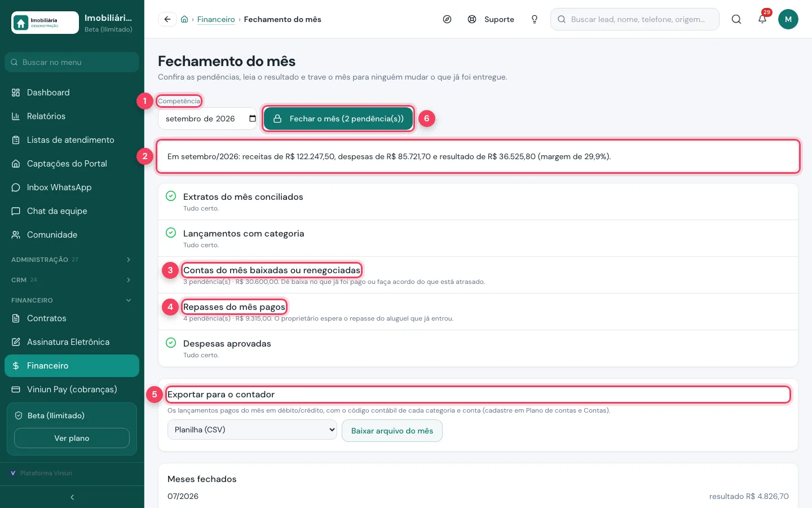Open the home breadcrumb icon
Image resolution: width=812 pixels, height=508 pixels.
coord(184,19)
